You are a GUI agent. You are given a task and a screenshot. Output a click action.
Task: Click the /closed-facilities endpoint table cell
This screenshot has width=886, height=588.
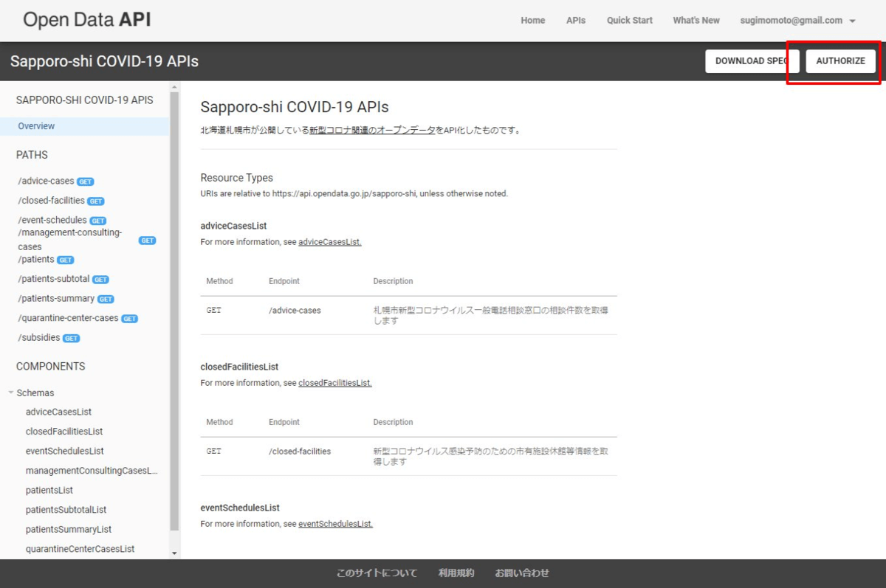coord(300,451)
